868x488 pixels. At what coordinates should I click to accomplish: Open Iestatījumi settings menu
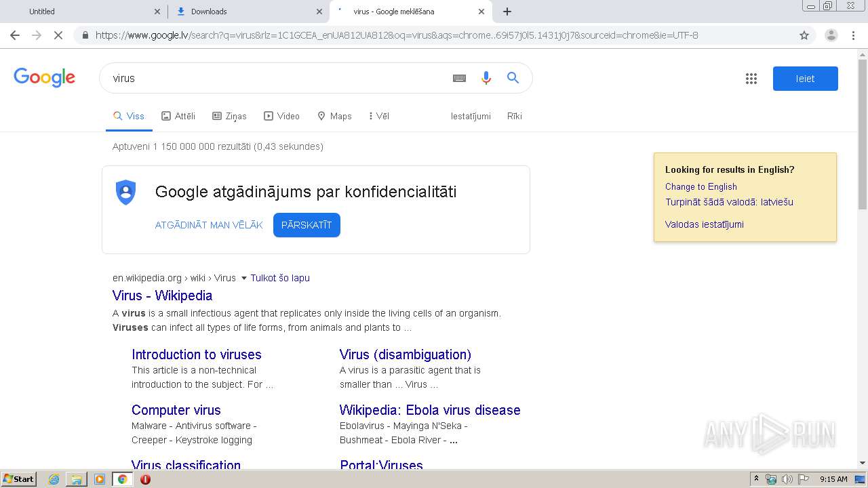[x=471, y=116]
